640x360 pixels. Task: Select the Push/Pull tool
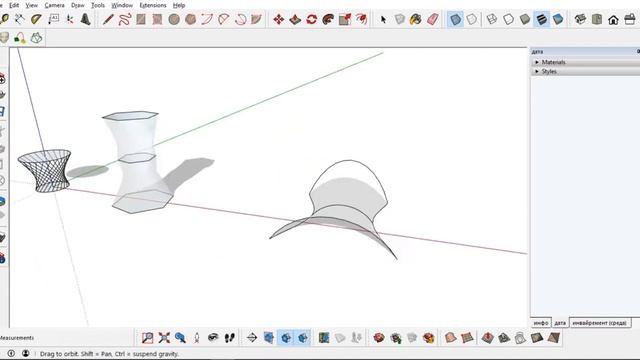295,19
